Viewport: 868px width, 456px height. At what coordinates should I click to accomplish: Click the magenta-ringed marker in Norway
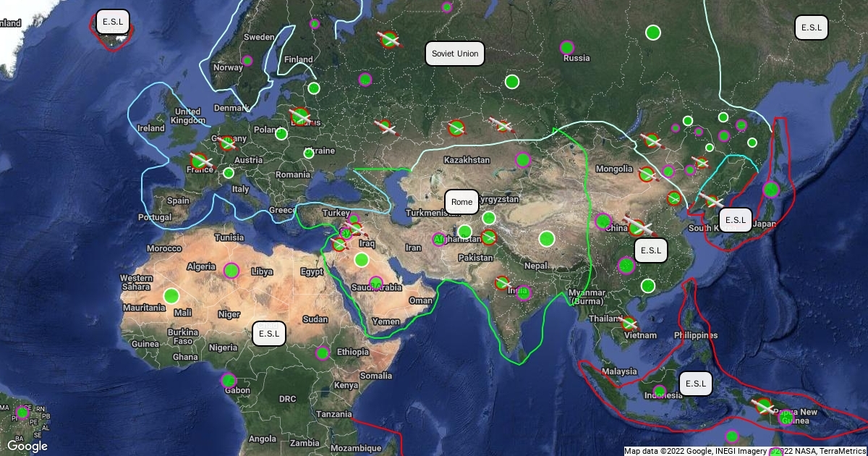point(247,61)
